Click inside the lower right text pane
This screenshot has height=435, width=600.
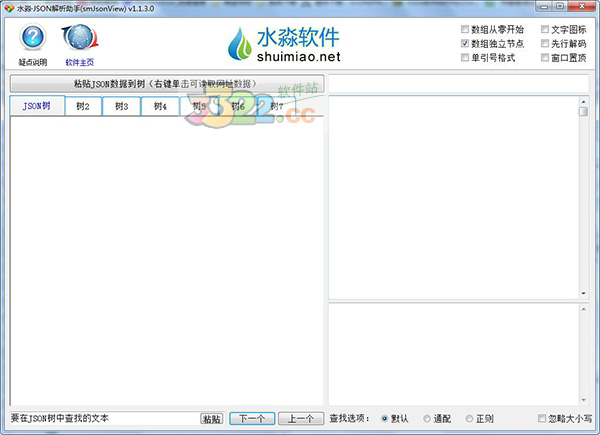(x=454, y=354)
